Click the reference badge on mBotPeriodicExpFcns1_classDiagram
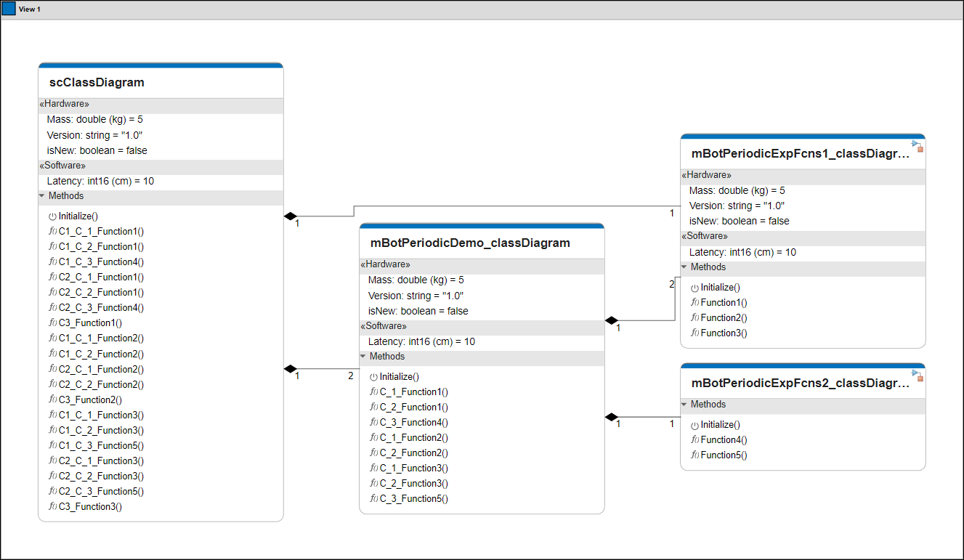964x560 pixels. [917, 145]
